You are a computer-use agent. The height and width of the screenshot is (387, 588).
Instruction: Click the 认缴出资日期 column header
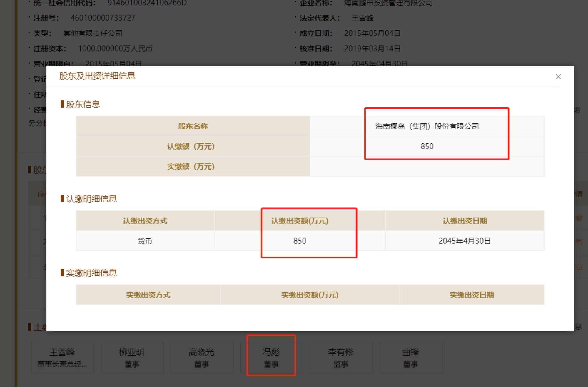click(x=465, y=221)
